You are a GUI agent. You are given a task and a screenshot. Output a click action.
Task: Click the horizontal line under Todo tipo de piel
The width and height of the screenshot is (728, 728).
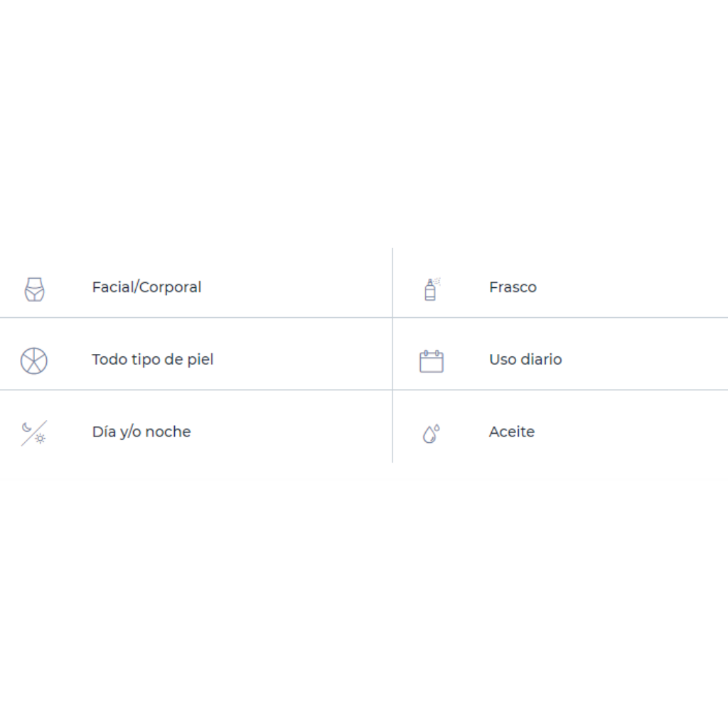(x=196, y=390)
